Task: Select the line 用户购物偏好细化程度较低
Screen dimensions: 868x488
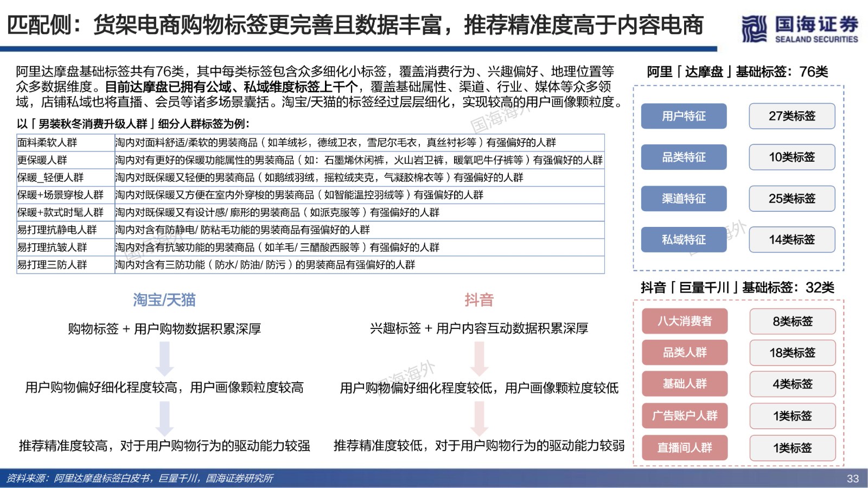Action: coord(479,388)
